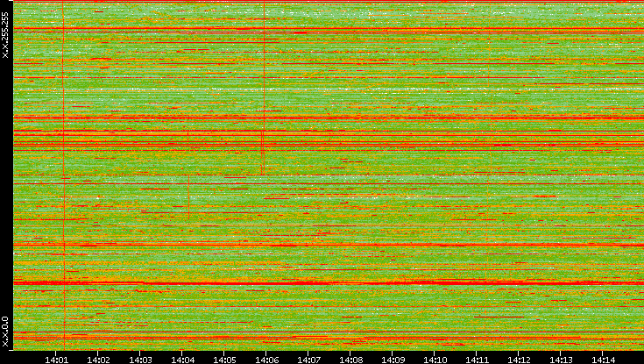Select the 14:09 time axis label
644x364 pixels.
[x=393, y=360]
